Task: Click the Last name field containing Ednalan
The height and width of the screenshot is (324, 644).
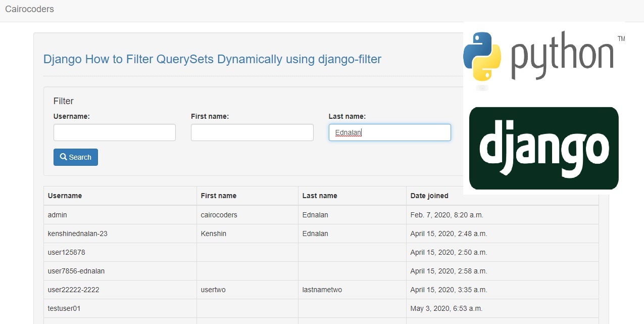Action: [389, 132]
